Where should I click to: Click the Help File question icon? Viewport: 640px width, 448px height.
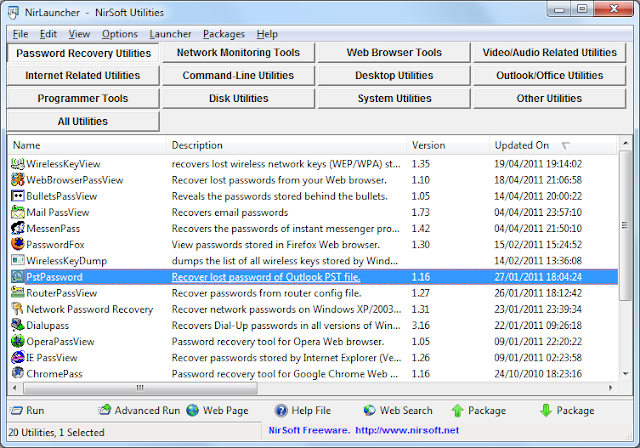tap(281, 410)
